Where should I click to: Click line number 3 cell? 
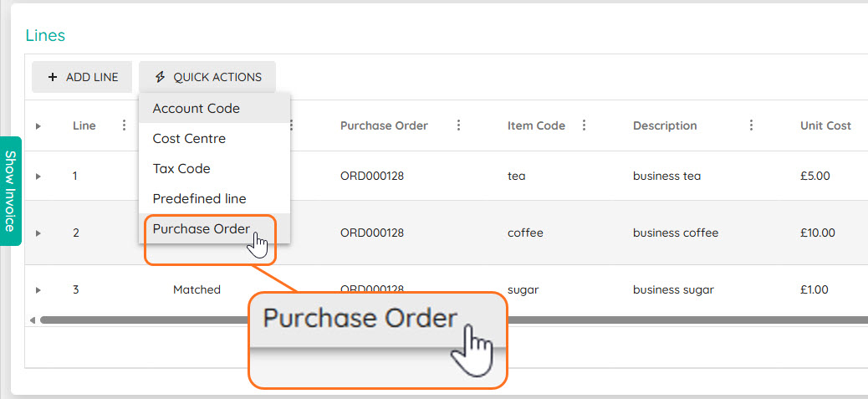76,289
